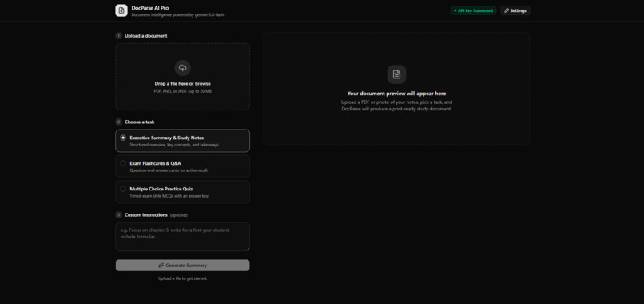
Task: Click 'Timed-exam style MCQs with an answer key' text
Action: pos(169,196)
